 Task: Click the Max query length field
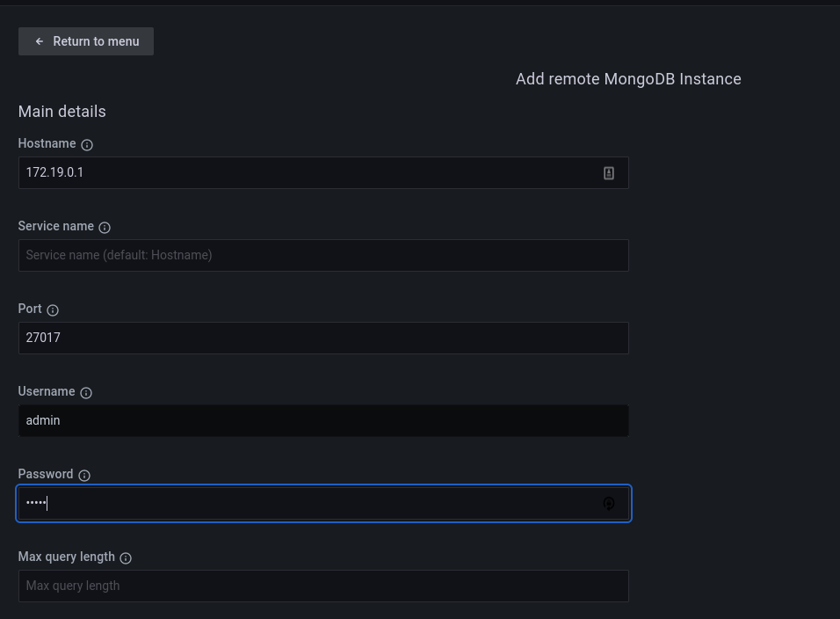click(x=323, y=586)
